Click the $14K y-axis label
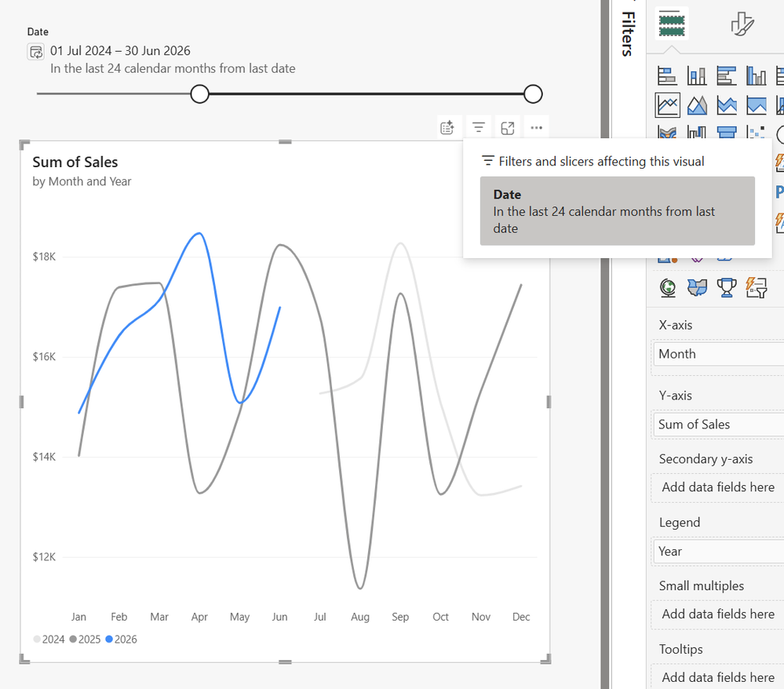 tap(44, 457)
